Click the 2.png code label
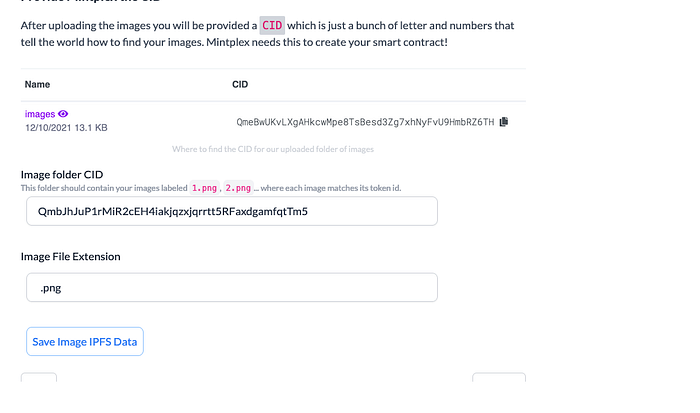This screenshot has height=413, width=700. tap(238, 188)
